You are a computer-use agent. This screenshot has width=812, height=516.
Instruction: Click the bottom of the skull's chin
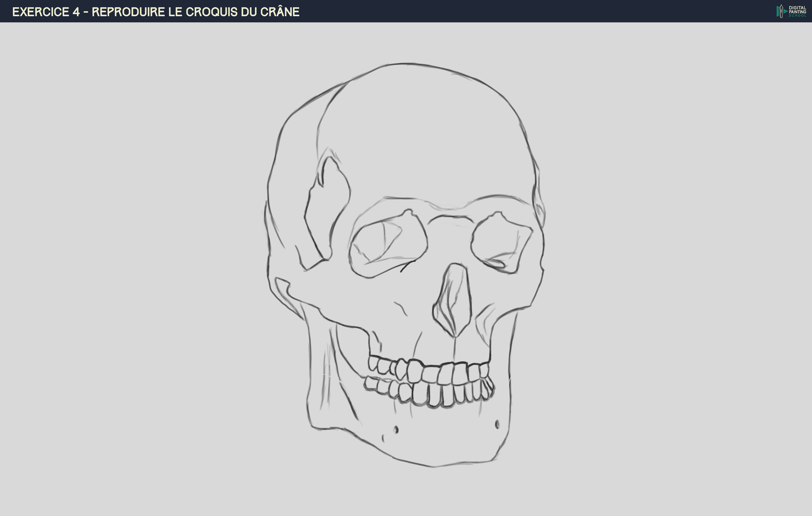[433, 466]
